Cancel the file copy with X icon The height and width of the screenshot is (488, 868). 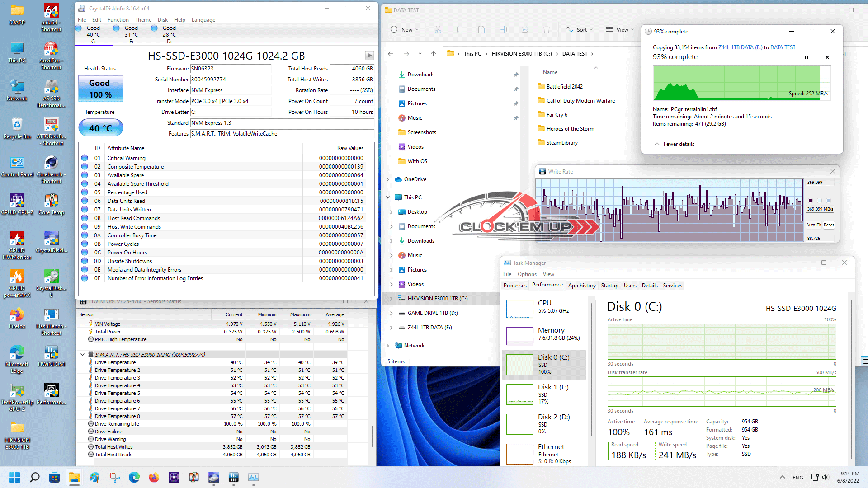pos(827,57)
